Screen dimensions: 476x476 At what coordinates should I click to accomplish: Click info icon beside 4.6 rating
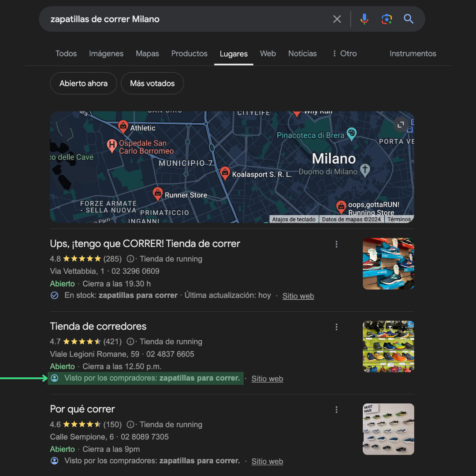tap(130, 424)
